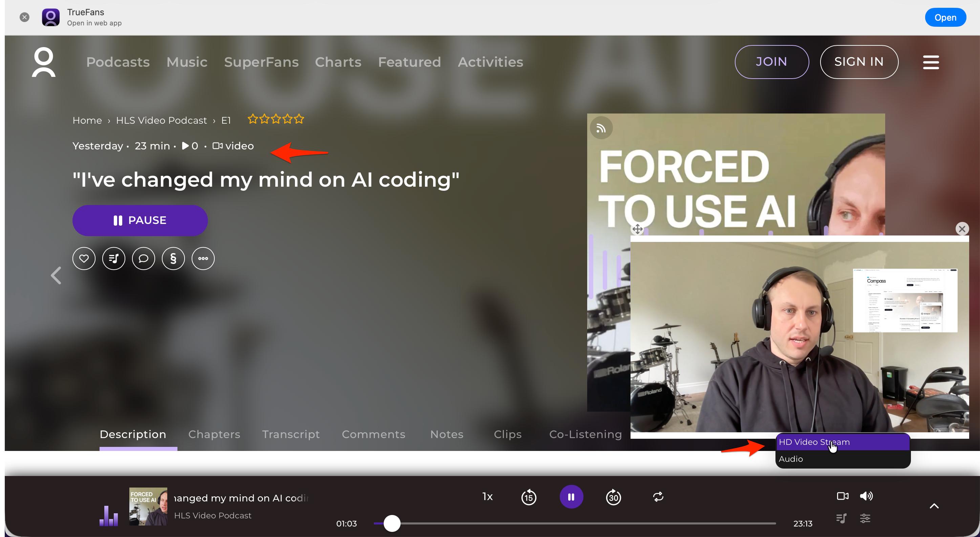The image size is (980, 537).
Task: Click the TrueFans app icon in banner
Action: pyautogui.click(x=50, y=17)
